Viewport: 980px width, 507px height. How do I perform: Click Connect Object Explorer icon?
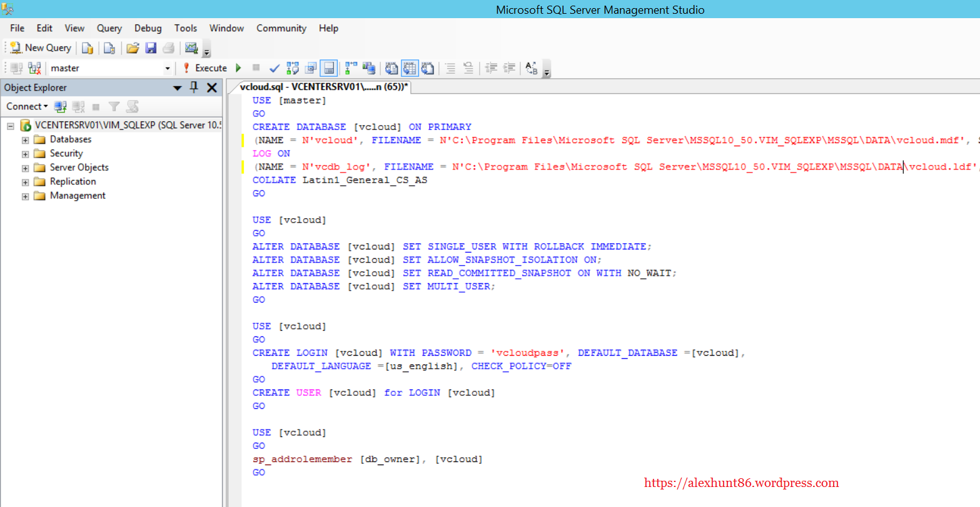click(61, 106)
